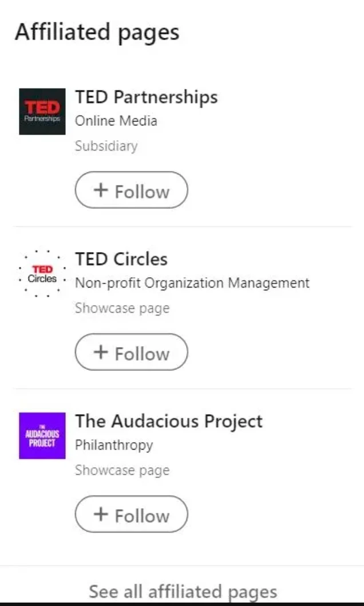Screen dimensions: 364x606
Task: Open the TED Circles page link
Action: click(x=120, y=259)
